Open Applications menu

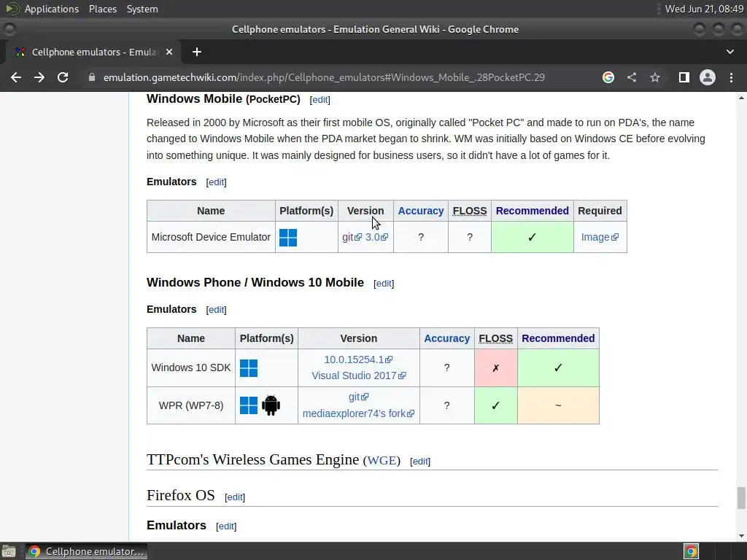[x=52, y=9]
